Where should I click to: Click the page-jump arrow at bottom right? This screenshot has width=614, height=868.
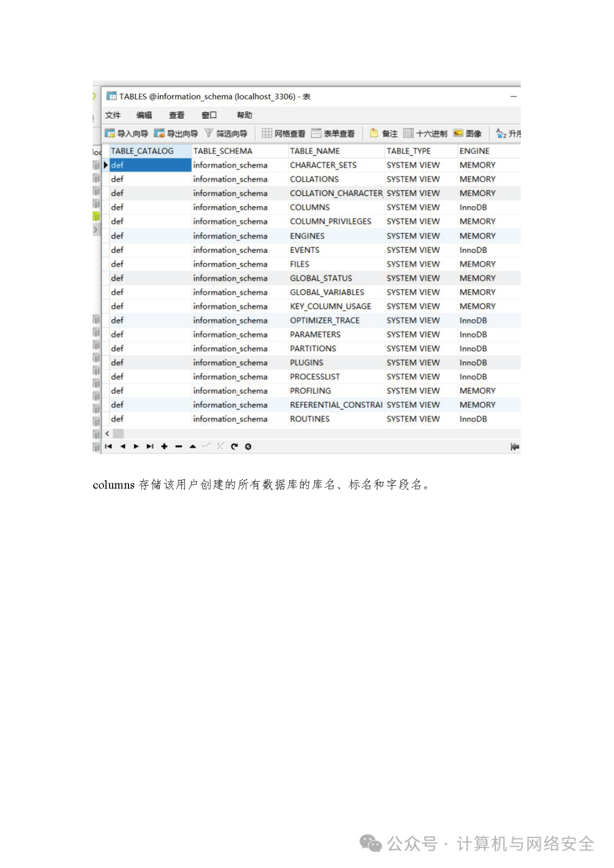[x=515, y=447]
